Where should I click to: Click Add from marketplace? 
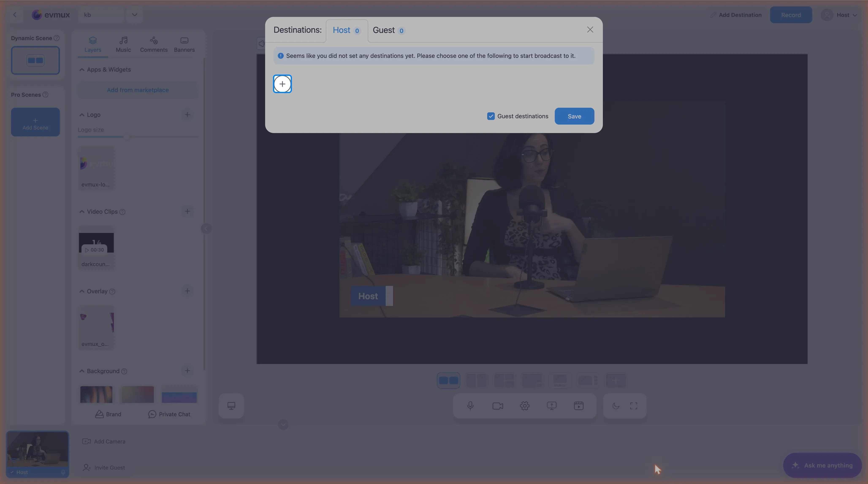point(138,90)
